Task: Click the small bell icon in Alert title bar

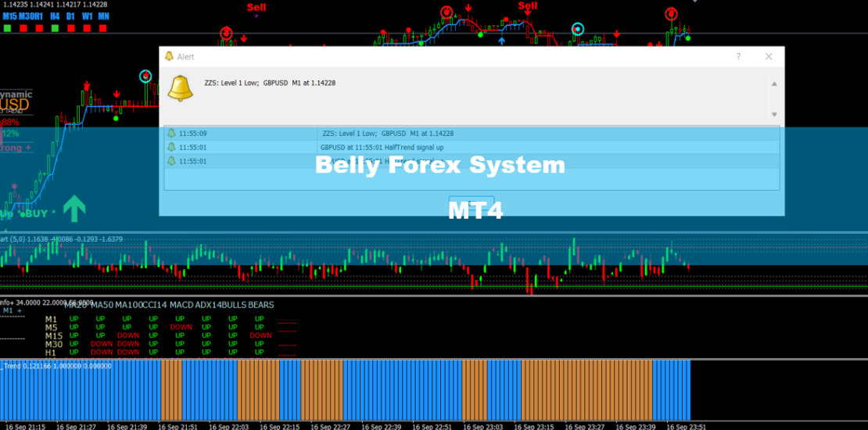Action: click(x=170, y=56)
